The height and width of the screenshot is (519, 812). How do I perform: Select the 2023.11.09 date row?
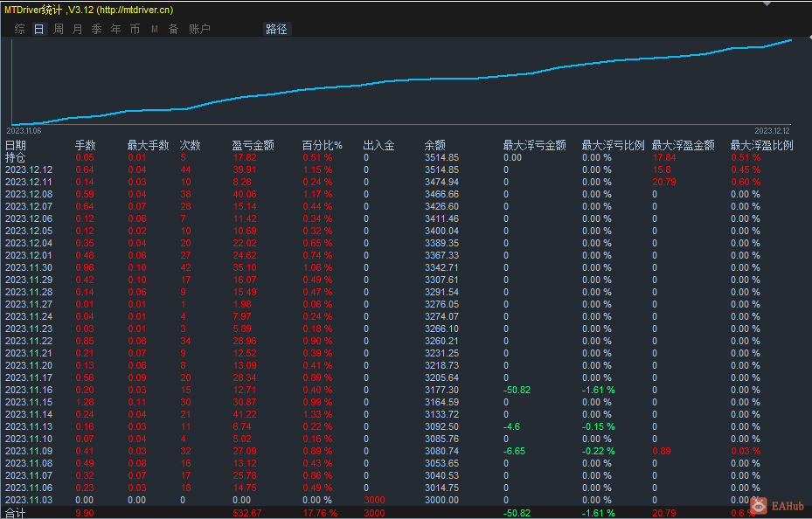coord(29,451)
